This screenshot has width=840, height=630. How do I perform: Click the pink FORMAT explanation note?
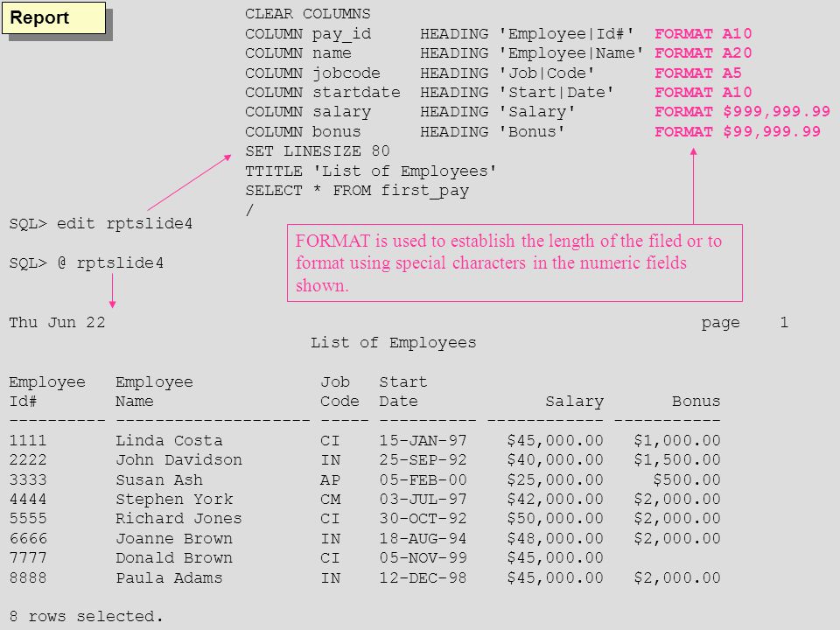(x=514, y=263)
